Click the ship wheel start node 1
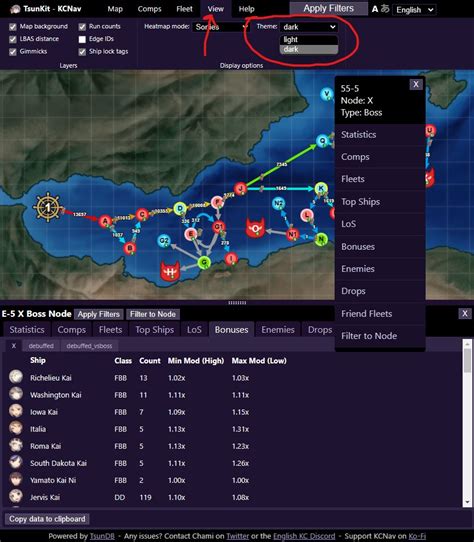 [x=48, y=207]
